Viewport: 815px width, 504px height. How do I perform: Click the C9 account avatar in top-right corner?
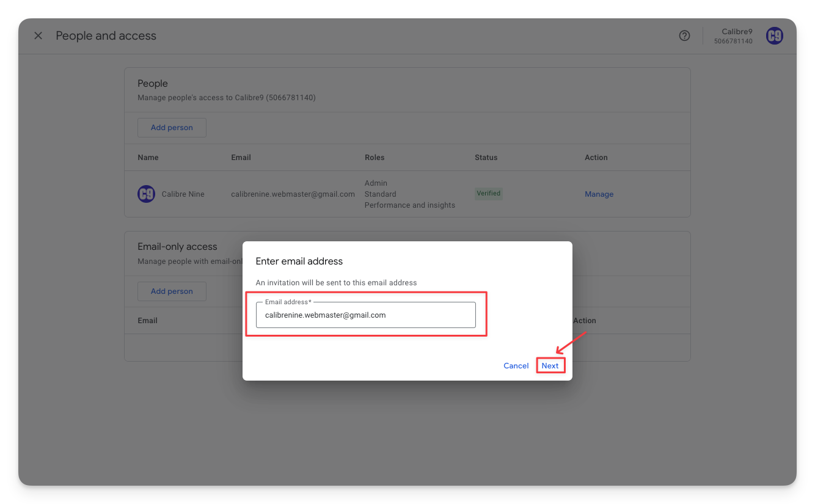tap(774, 36)
